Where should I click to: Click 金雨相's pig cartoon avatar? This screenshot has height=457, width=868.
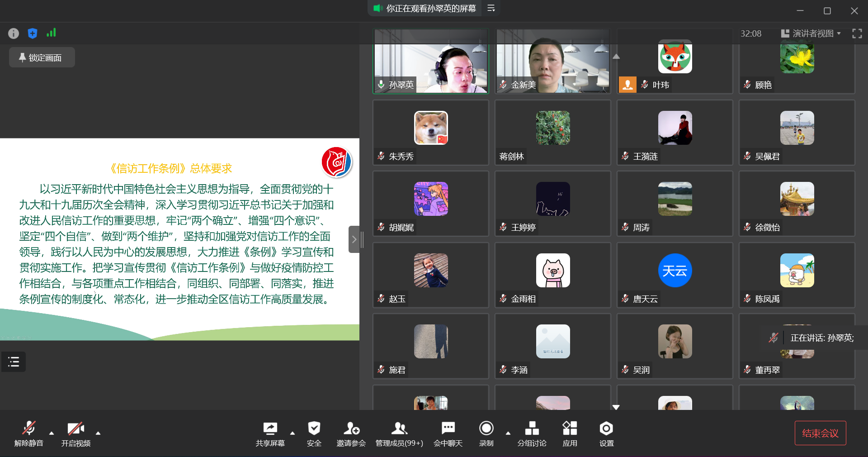coord(553,270)
